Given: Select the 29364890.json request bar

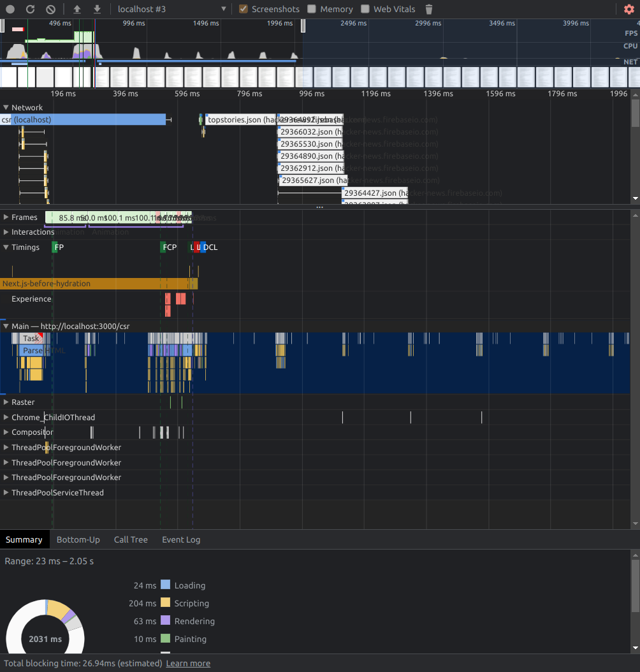Looking at the screenshot, I should point(310,156).
